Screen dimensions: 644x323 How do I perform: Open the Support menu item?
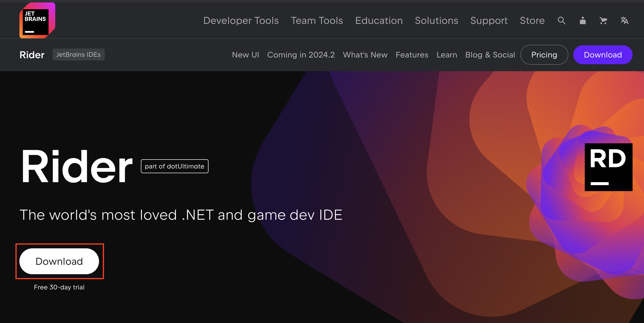[x=489, y=20]
